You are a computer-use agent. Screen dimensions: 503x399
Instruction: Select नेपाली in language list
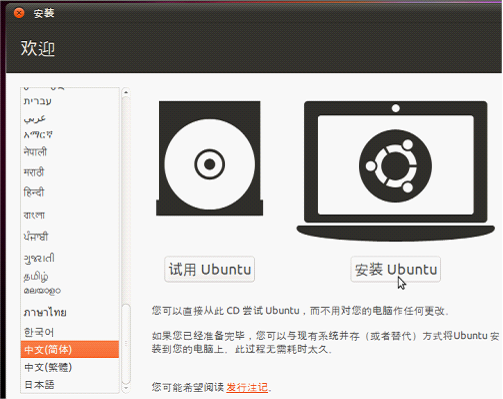(70, 152)
